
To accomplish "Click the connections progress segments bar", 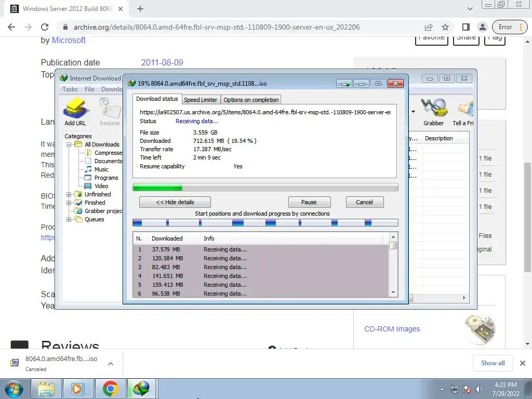I will 265,222.
